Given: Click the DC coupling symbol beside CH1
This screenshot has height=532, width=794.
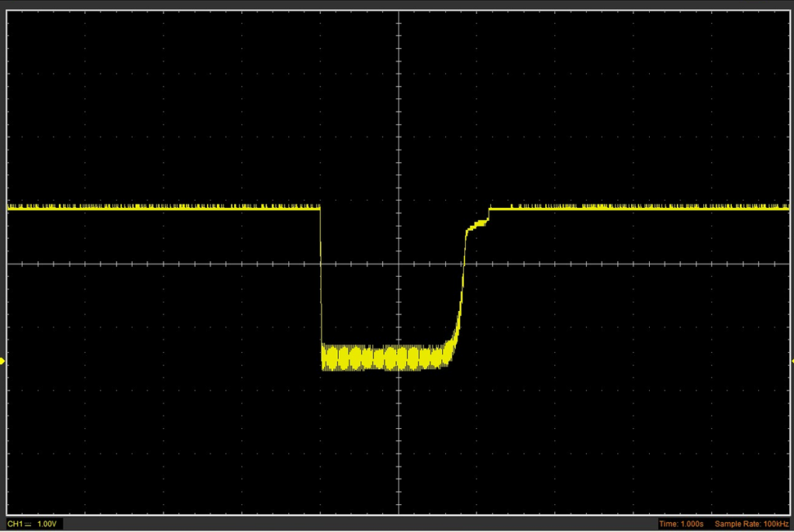Looking at the screenshot, I should [x=27, y=524].
